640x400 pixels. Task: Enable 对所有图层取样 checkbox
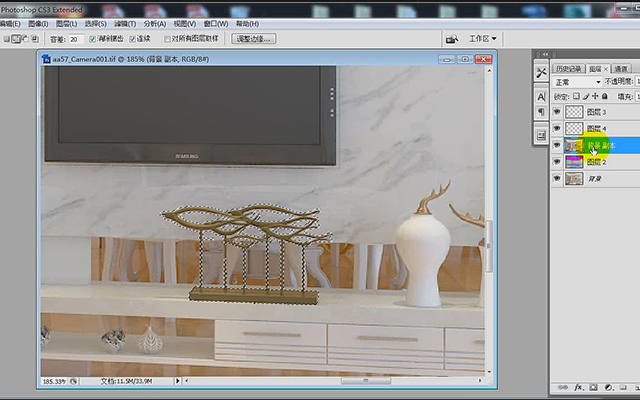167,39
